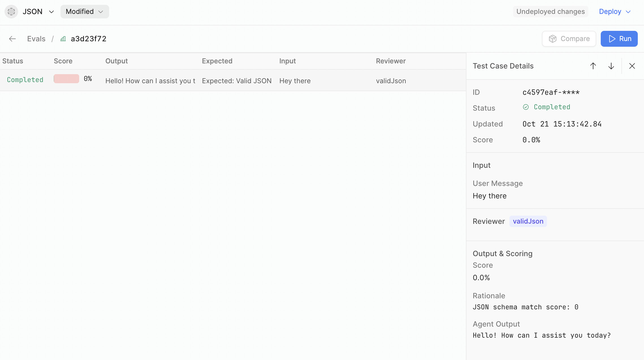Screen dimensions: 644x360
Task: Sort by the Score column header
Action: tap(63, 61)
